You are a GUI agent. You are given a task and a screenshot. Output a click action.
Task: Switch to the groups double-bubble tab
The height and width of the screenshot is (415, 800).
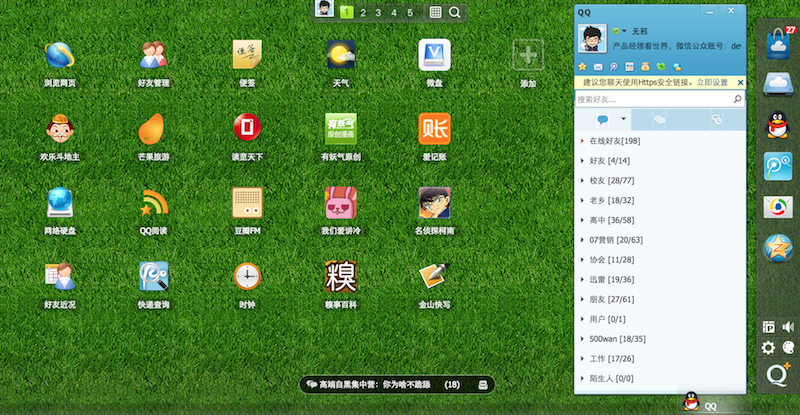coord(660,120)
